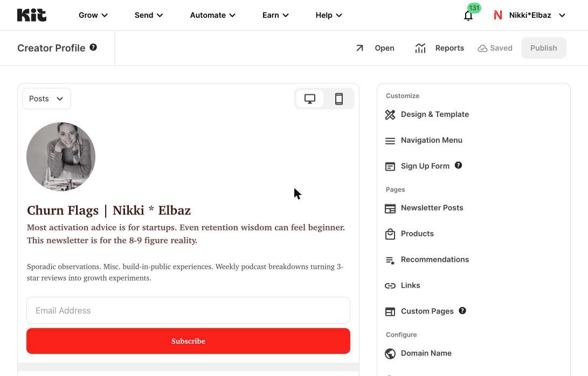This screenshot has height=376, width=588.
Task: Open the Earn menu
Action: [275, 16]
